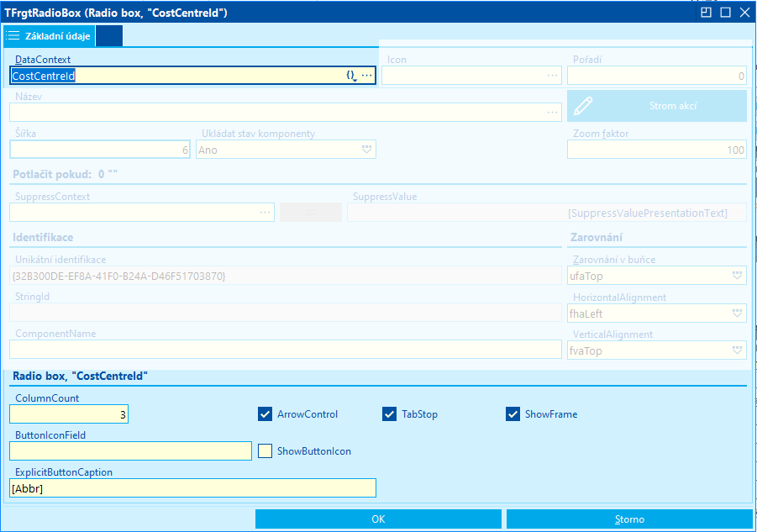
Task: Expand Ukládat stav komponenty dropdown
Action: [367, 150]
